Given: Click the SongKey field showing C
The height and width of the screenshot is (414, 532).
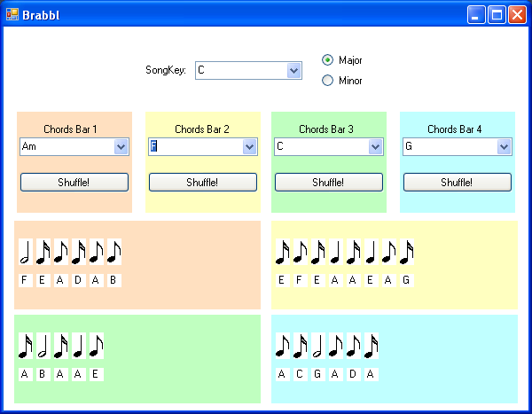Looking at the screenshot, I should pyautogui.click(x=248, y=71).
